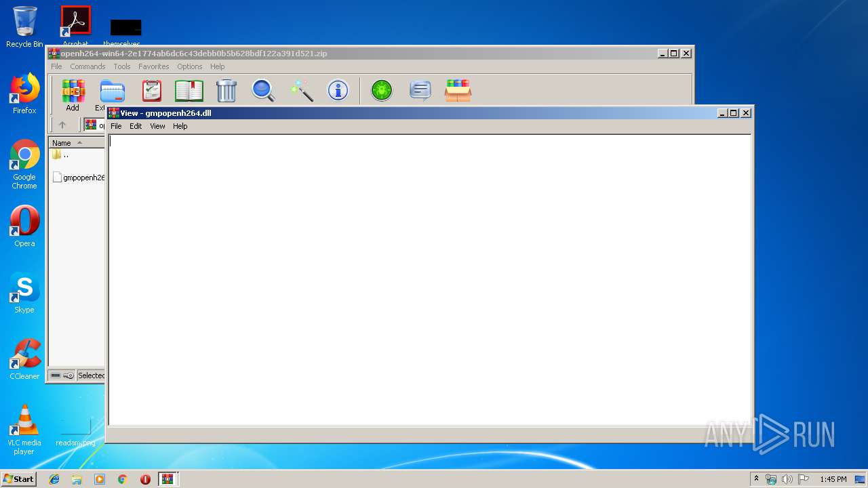Open the Firefox desktop shortcut

pos(24,94)
